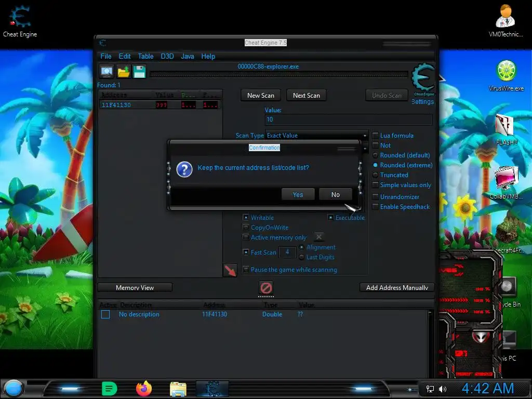
Task: Toggle the Not checkbox
Action: pos(375,145)
